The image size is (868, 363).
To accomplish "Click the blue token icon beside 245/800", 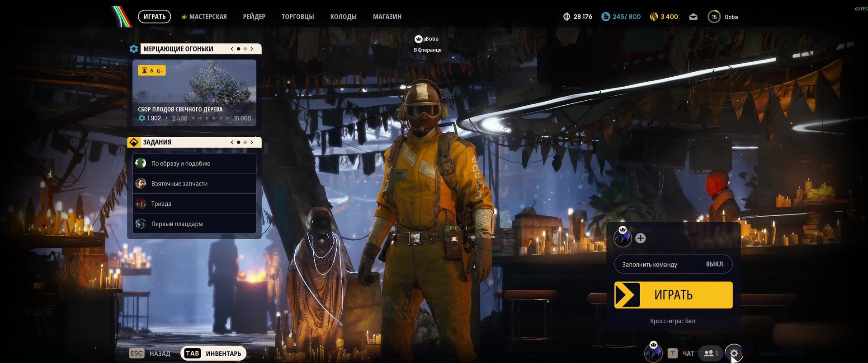I will tap(606, 17).
